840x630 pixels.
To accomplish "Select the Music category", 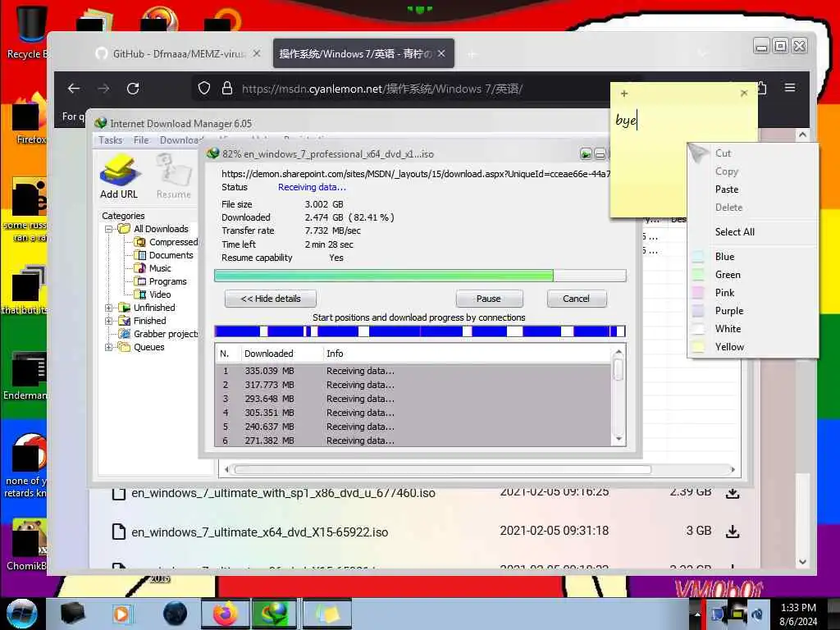I will coord(153,268).
